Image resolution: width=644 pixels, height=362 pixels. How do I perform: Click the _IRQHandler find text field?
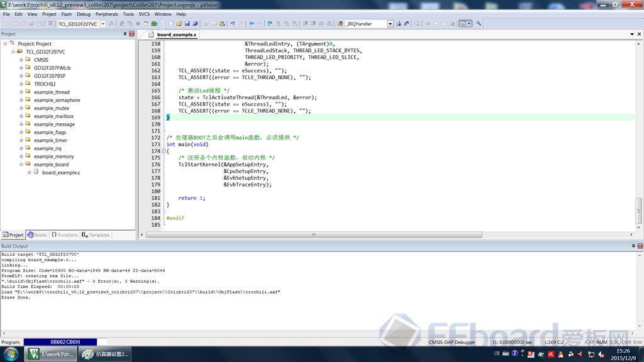coord(365,24)
